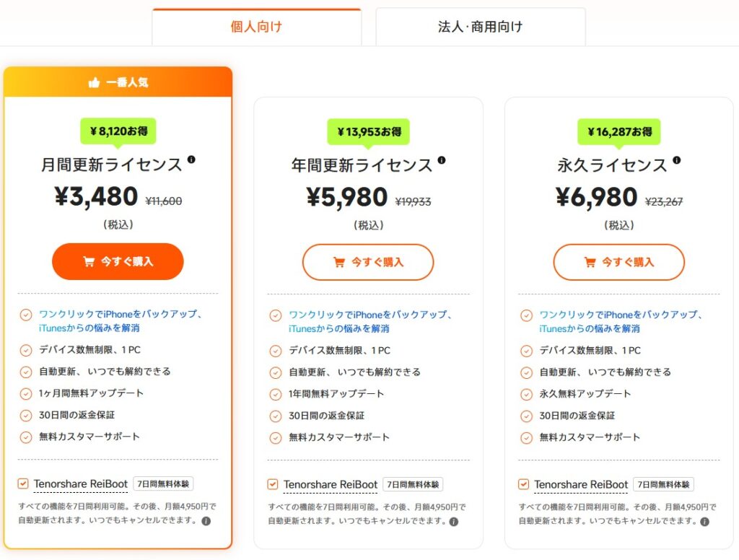
Task: Uncheck Tenorshare ReiBoot in annual plan
Action: coord(272,484)
